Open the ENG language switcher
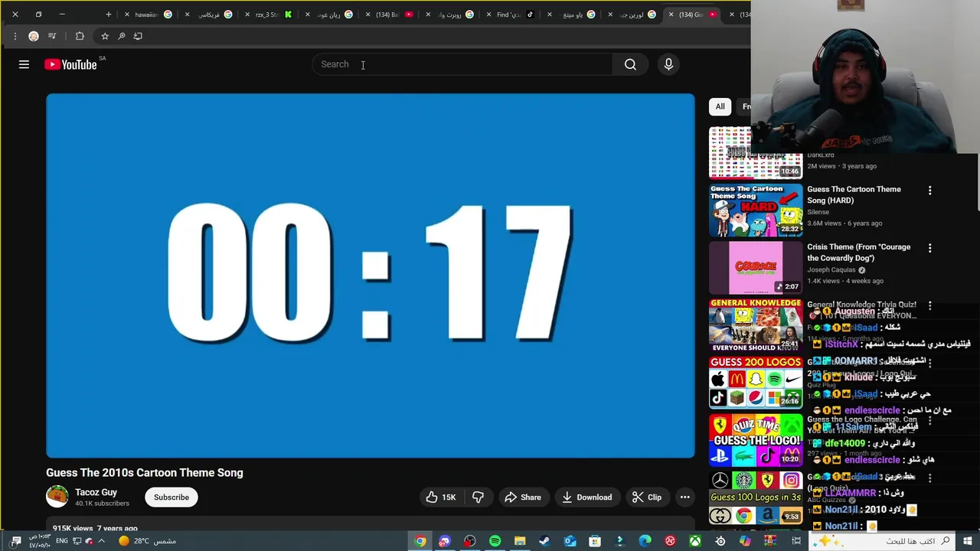The image size is (980, 551). [61, 541]
